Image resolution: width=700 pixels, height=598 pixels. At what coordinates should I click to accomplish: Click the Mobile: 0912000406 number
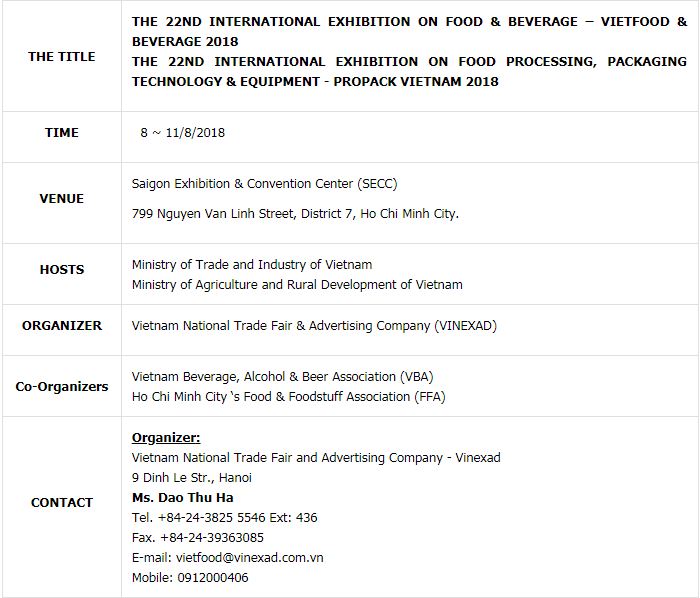(x=190, y=578)
